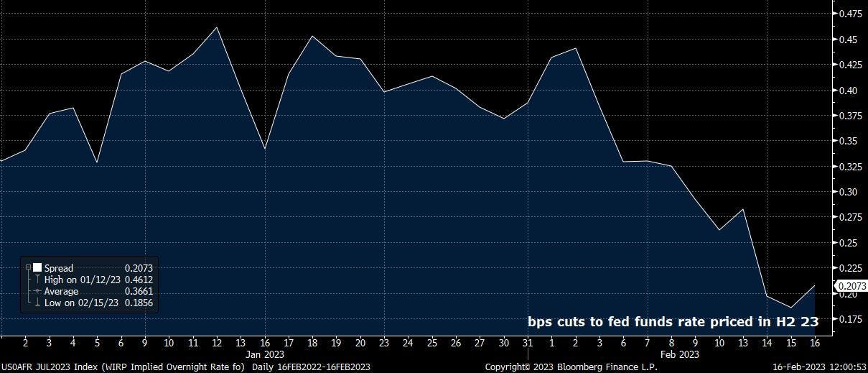Click the 0.45 y-axis label
Image resolution: width=868 pixels, height=373 pixels.
coord(849,40)
